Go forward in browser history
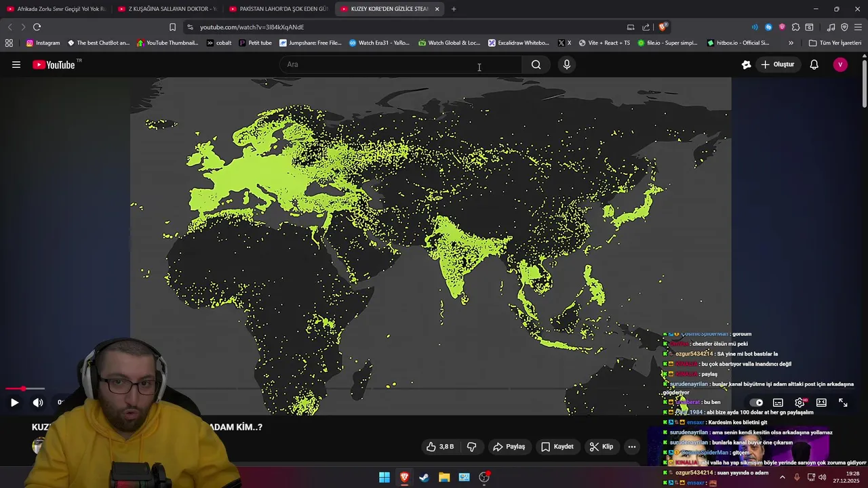Viewport: 868px width, 488px height. click(x=23, y=27)
